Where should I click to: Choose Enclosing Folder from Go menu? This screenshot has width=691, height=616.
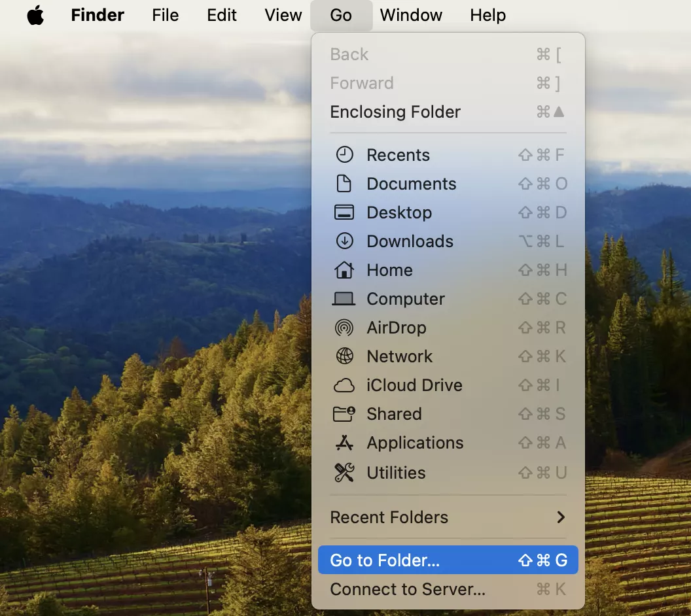395,112
